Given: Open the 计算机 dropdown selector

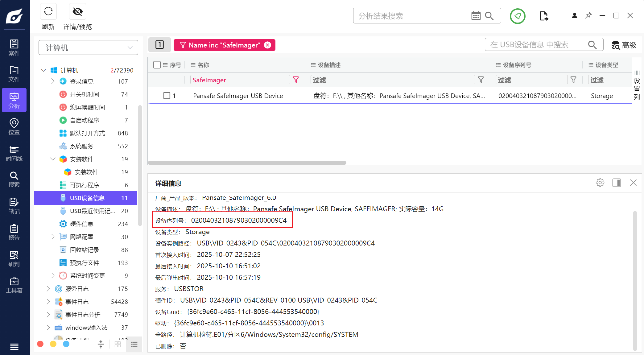Looking at the screenshot, I should 88,47.
